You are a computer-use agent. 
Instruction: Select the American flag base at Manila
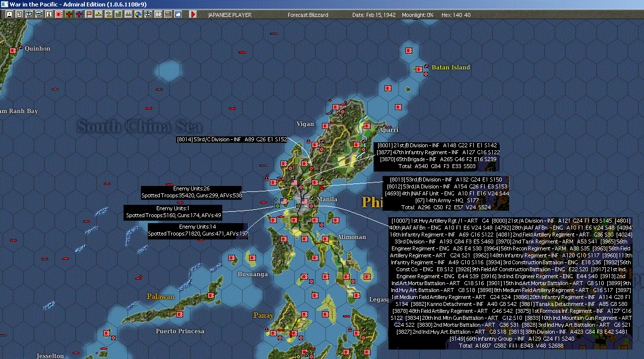(x=305, y=201)
